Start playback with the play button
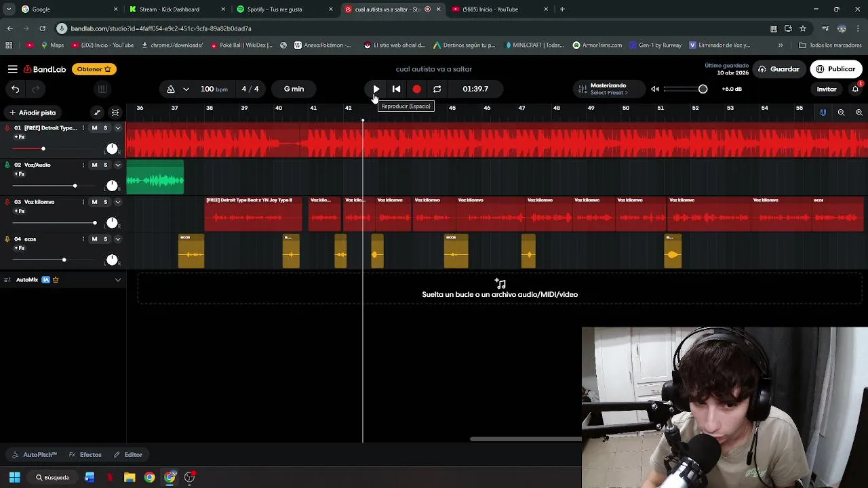Image resolution: width=868 pixels, height=488 pixels. (x=376, y=89)
